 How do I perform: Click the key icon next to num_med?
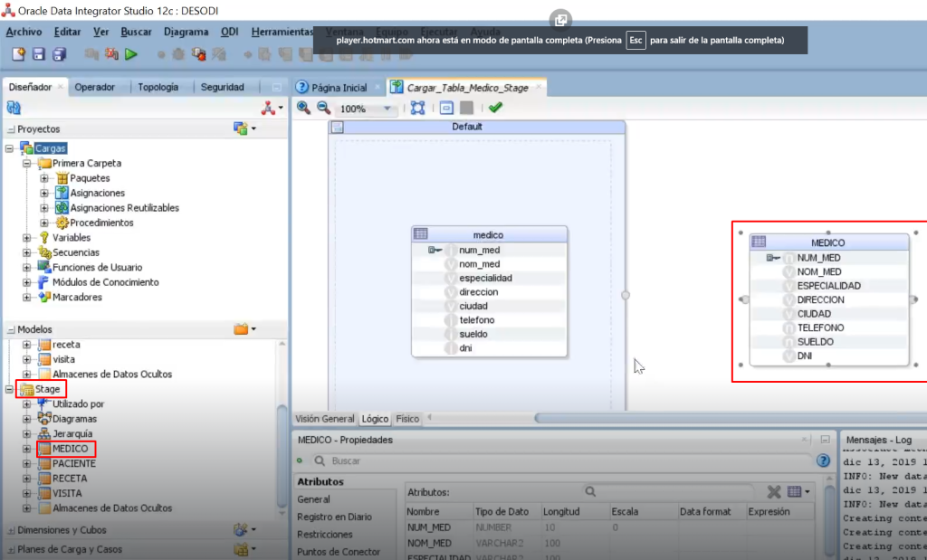(435, 250)
